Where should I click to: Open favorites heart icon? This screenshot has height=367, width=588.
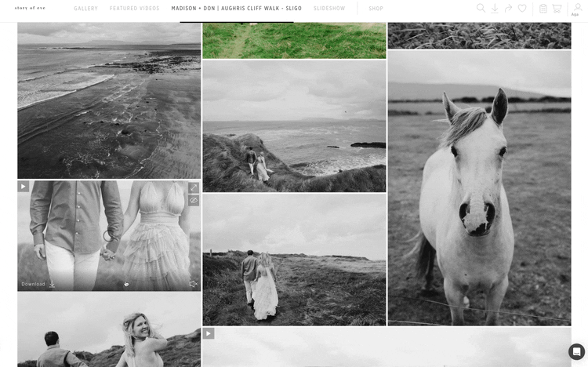pyautogui.click(x=522, y=8)
